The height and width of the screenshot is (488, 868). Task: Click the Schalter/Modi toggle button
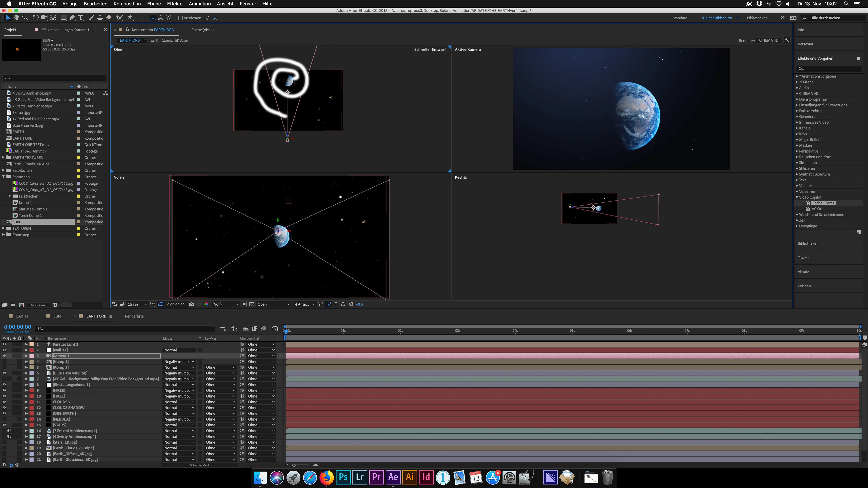click(200, 465)
